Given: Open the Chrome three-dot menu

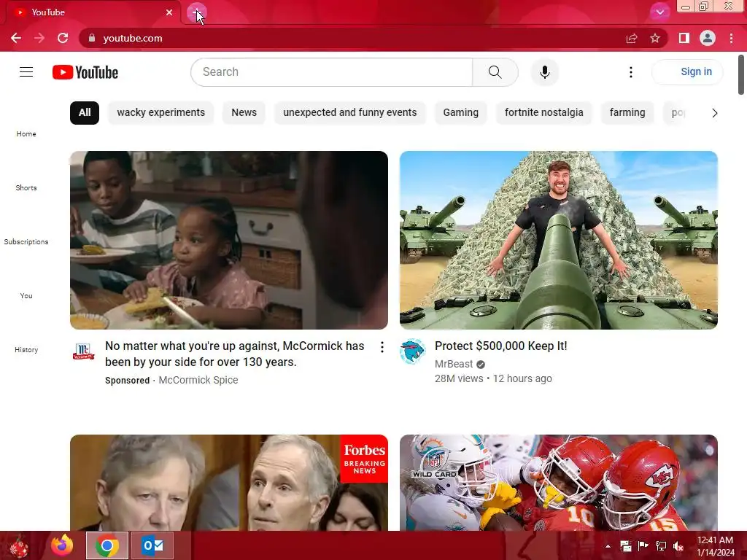Looking at the screenshot, I should pos(731,38).
